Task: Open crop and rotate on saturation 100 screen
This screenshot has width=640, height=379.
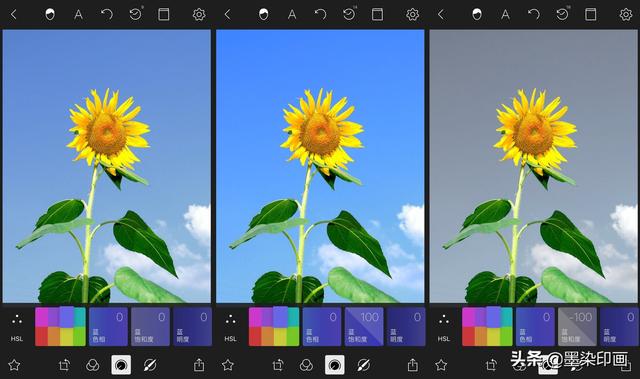Action: 278,365
